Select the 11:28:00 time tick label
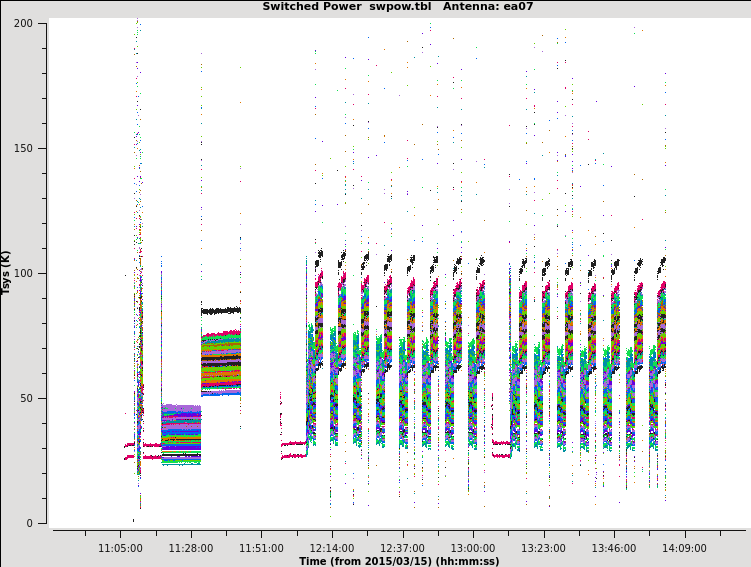The width and height of the screenshot is (751, 567). coord(190,548)
